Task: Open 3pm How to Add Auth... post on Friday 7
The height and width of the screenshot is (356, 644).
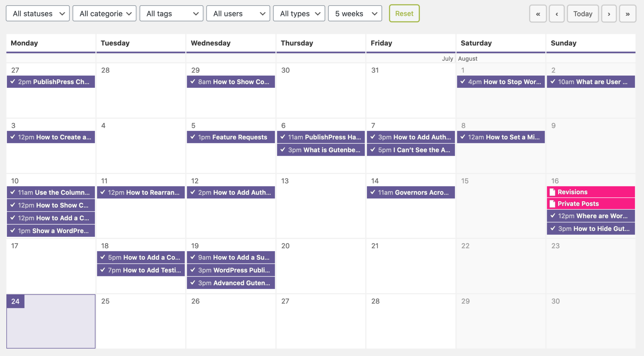Action: [x=411, y=137]
